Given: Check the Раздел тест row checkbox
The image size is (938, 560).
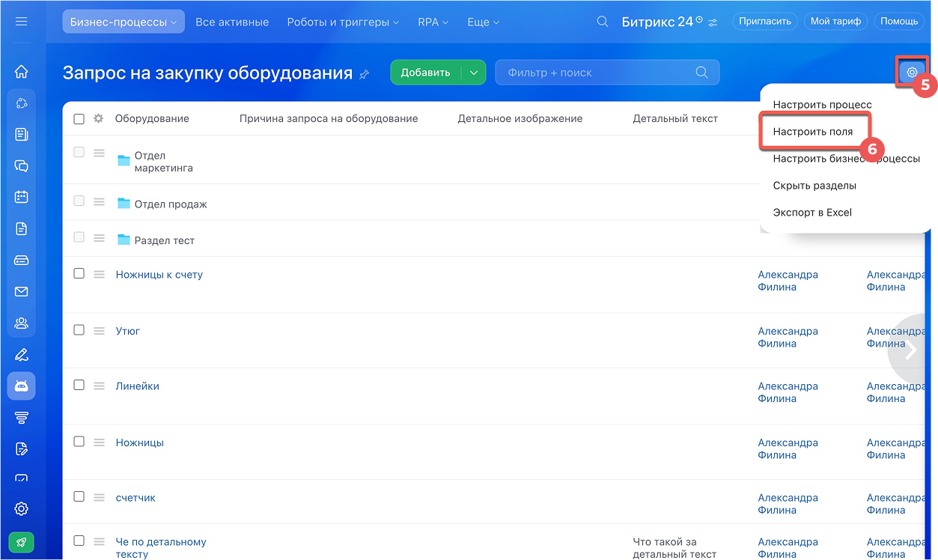Looking at the screenshot, I should 79,237.
